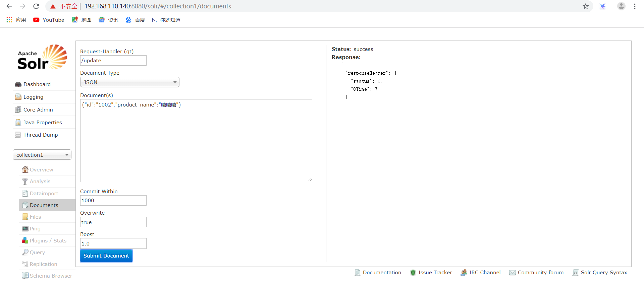The width and height of the screenshot is (644, 288).
Task: Open the Dashboard page
Action: (x=37, y=84)
